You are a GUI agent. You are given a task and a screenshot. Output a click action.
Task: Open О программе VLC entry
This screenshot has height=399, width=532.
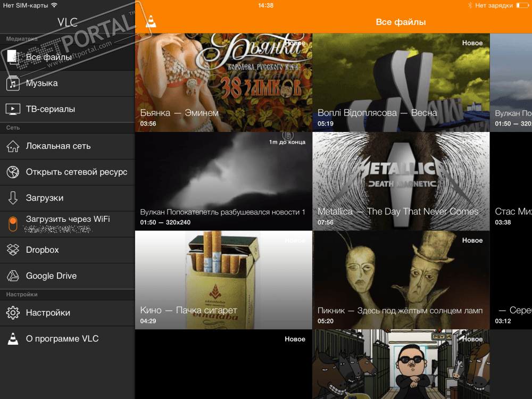tap(68, 338)
